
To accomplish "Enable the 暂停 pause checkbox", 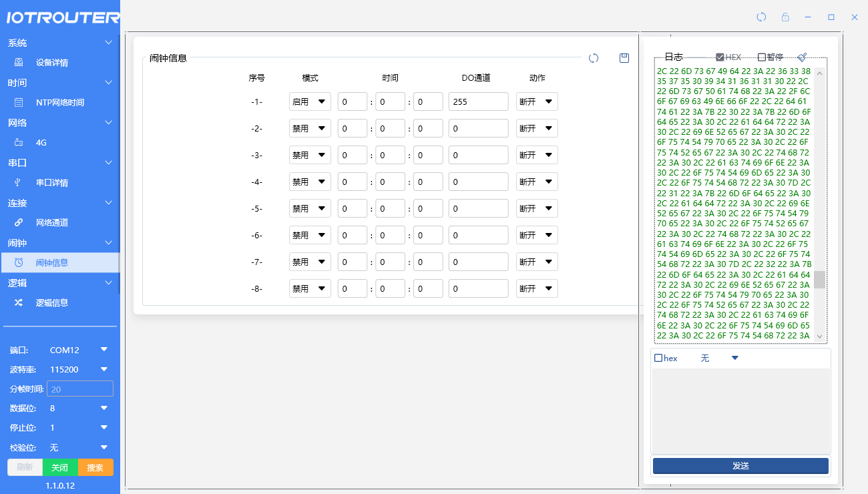I will [x=762, y=57].
